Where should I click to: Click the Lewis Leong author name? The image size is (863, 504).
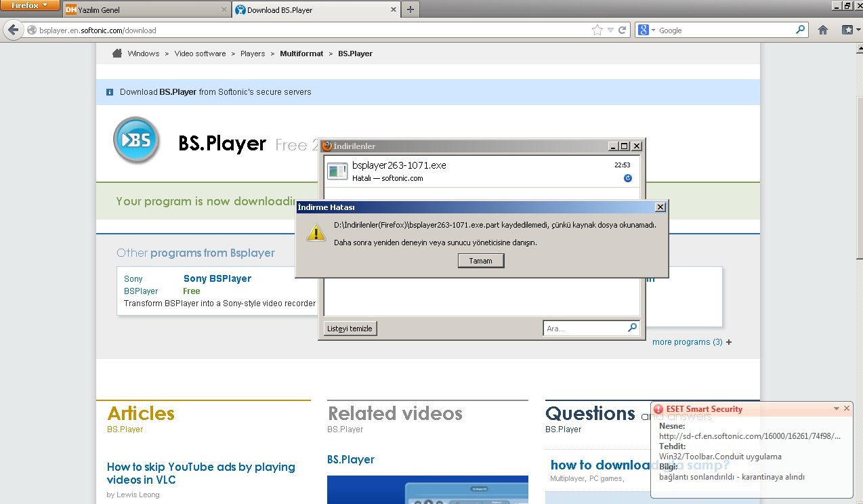pyautogui.click(x=138, y=495)
